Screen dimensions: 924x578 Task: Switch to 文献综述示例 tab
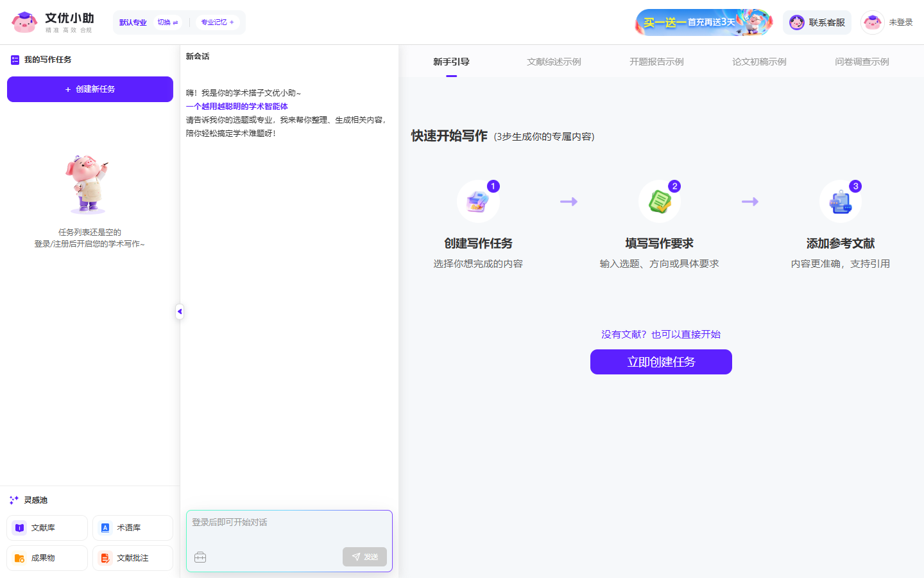pos(554,62)
